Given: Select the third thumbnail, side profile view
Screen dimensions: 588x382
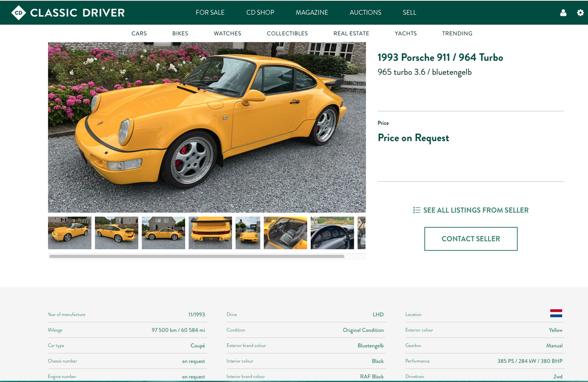Looking at the screenshot, I should (x=163, y=233).
